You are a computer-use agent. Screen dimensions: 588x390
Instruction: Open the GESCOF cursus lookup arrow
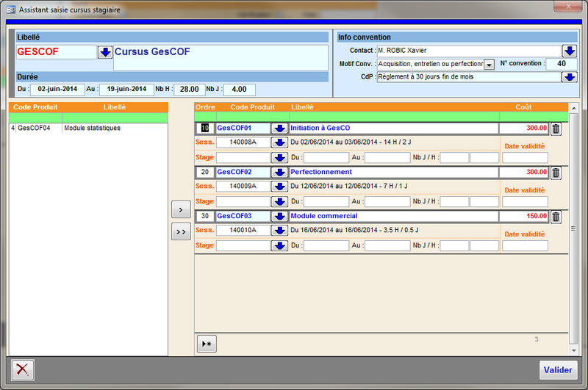(x=104, y=52)
